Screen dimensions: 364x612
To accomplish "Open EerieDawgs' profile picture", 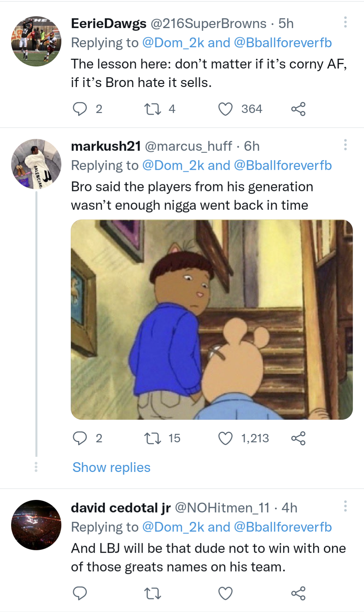I will pos(36,41).
